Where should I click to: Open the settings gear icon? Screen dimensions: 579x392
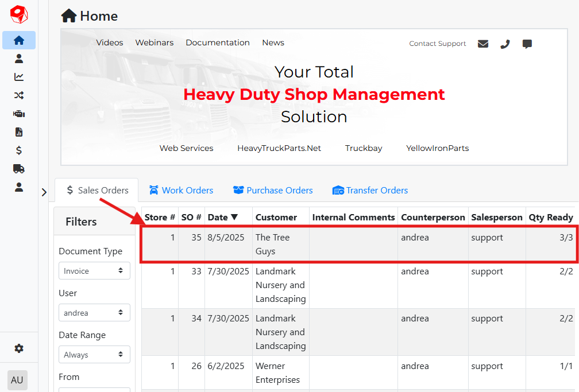pyautogui.click(x=19, y=348)
